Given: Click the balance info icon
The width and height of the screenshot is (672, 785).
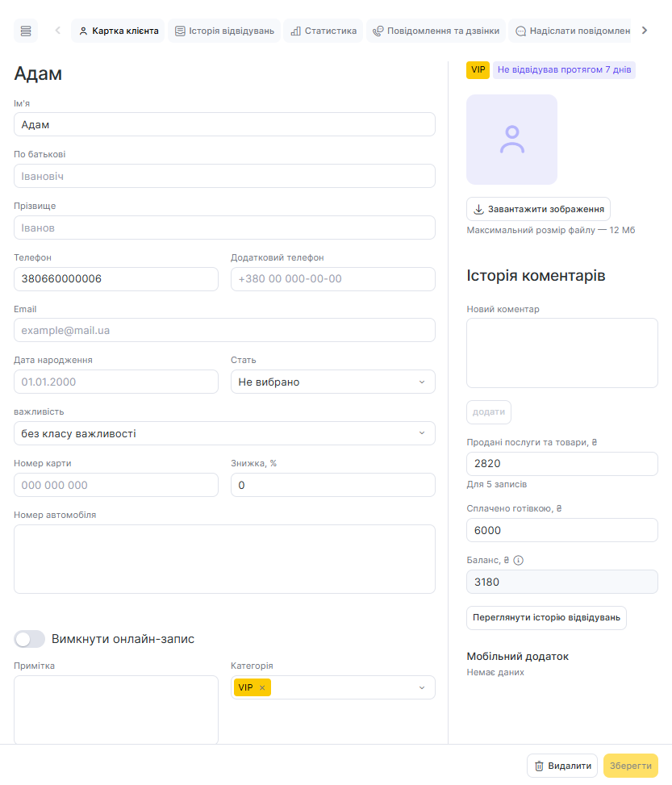Looking at the screenshot, I should pyautogui.click(x=519, y=560).
